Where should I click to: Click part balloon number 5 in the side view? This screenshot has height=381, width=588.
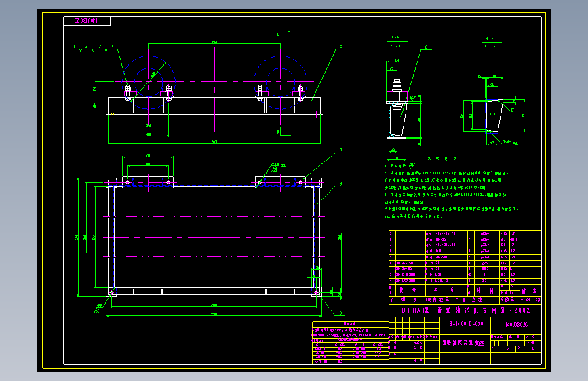tap(341, 47)
